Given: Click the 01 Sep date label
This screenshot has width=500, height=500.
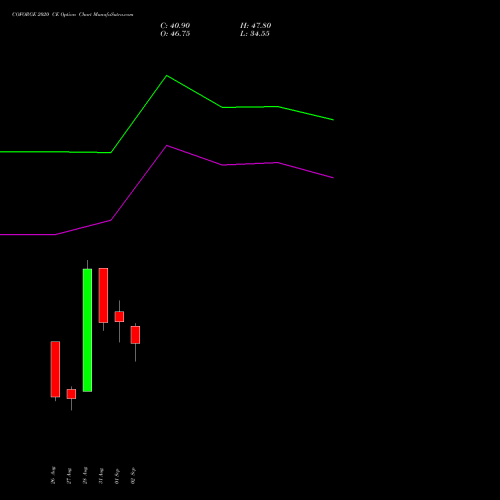Looking at the screenshot, I should (x=117, y=476).
